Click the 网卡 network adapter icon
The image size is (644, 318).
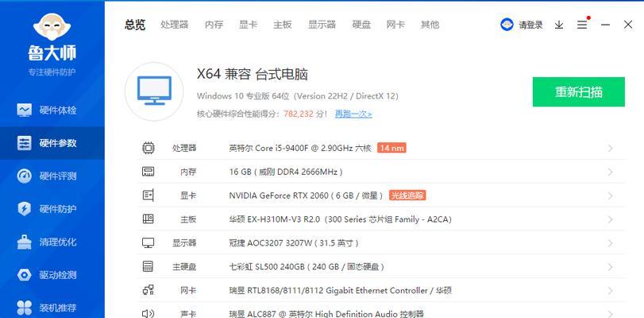point(148,290)
